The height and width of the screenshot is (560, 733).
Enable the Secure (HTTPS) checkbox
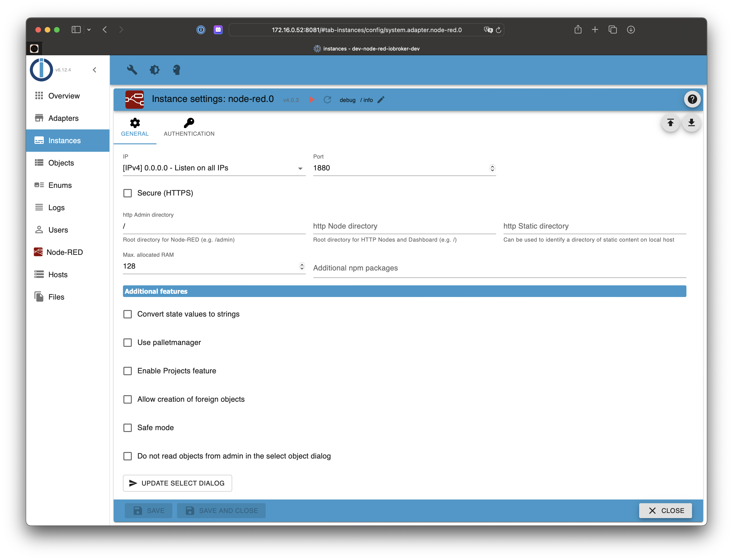coord(127,193)
